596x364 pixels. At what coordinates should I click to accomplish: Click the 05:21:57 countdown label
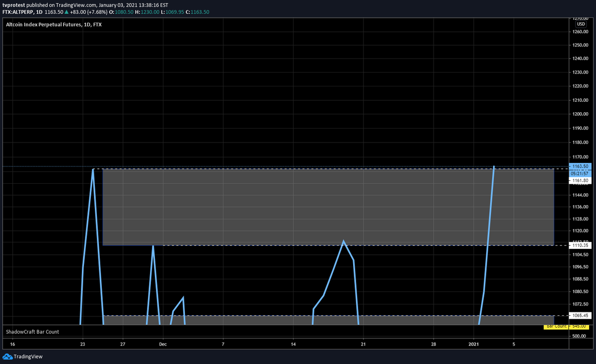tap(580, 173)
